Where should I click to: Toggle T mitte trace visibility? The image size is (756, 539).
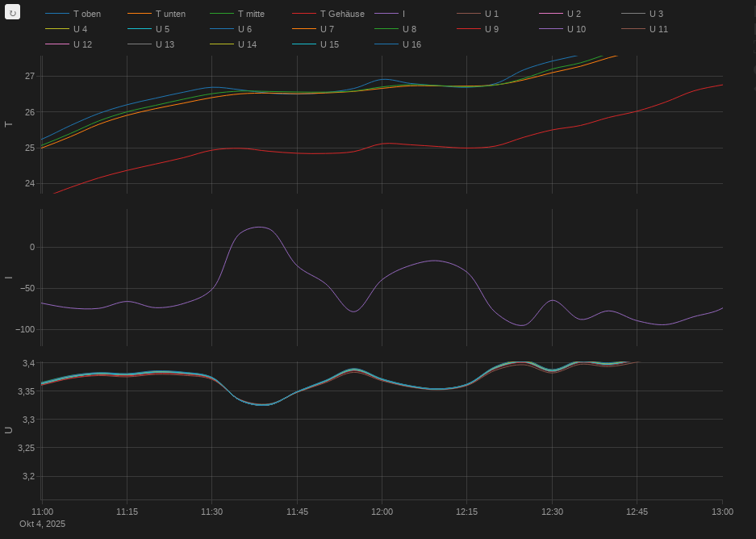pos(251,15)
